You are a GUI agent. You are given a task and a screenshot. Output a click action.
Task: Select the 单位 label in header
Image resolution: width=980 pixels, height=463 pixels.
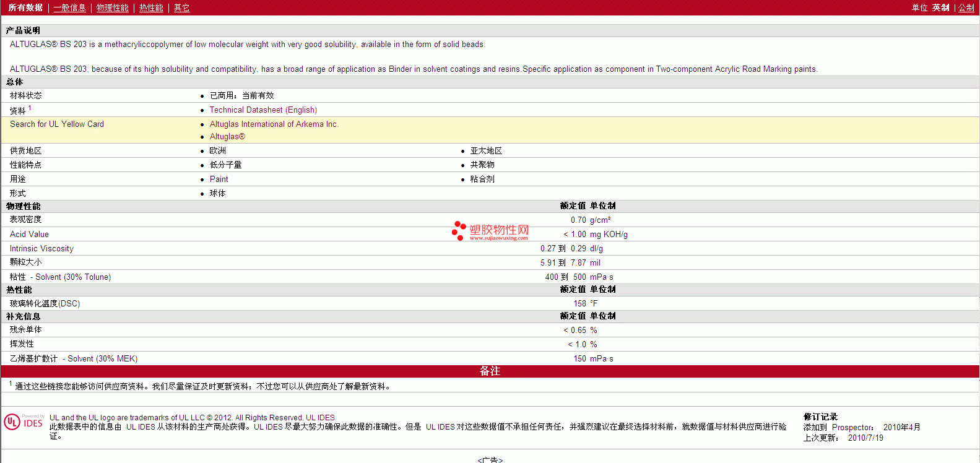pyautogui.click(x=919, y=7)
